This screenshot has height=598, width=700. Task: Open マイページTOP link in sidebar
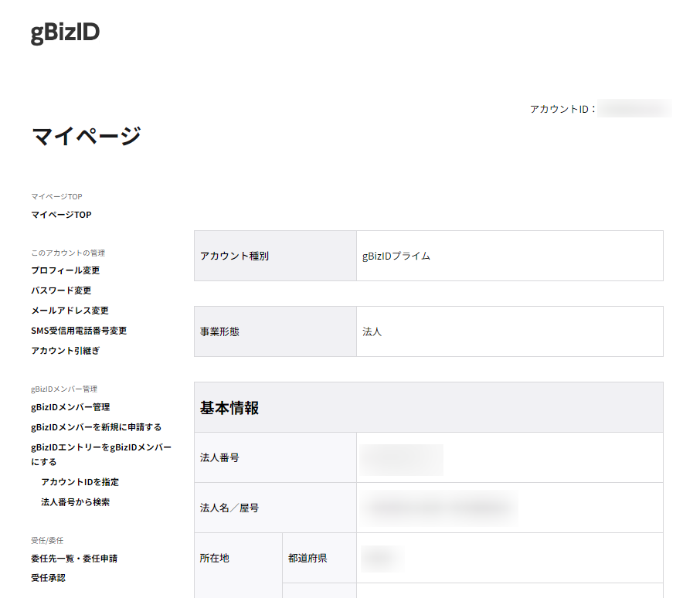point(61,215)
